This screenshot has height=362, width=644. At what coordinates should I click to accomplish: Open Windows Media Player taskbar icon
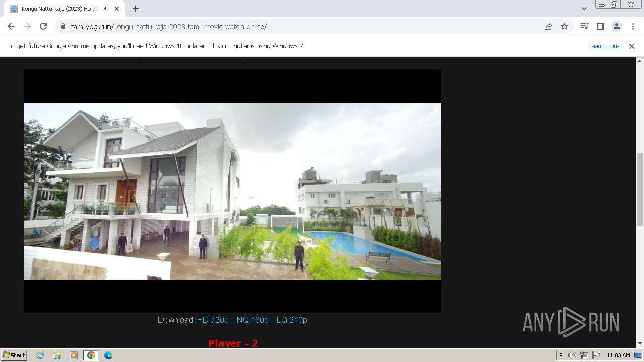[74, 355]
